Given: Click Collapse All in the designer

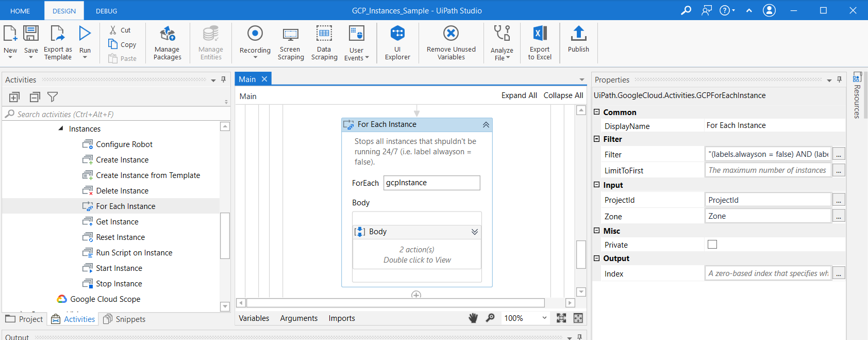Looking at the screenshot, I should [x=563, y=95].
